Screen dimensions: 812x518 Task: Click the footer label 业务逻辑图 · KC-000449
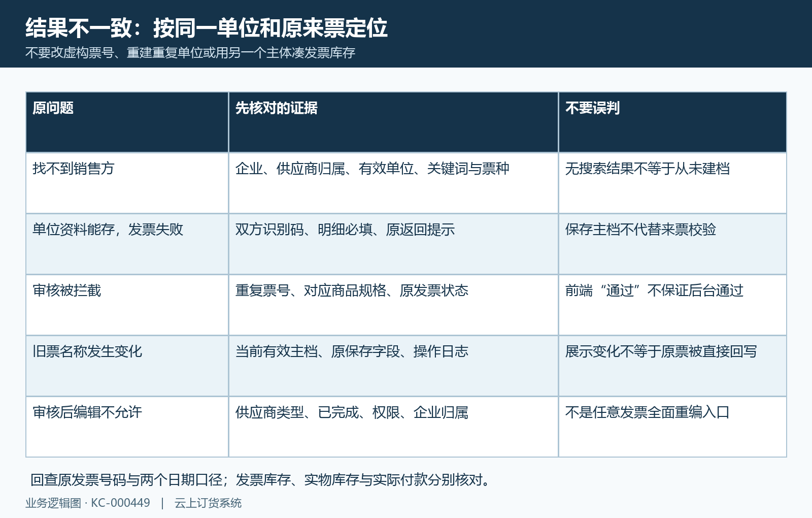[88, 503]
